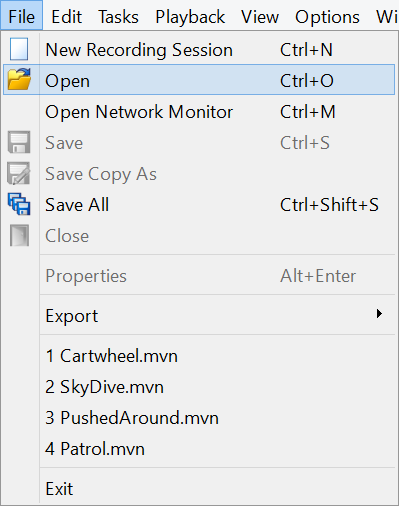
Task: Open the View menu
Action: click(x=260, y=17)
